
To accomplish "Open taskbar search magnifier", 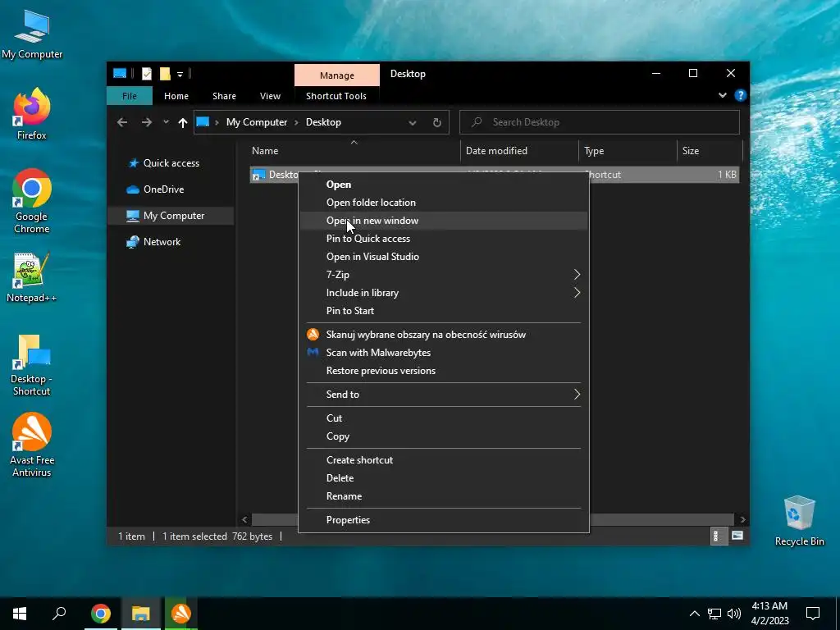I will click(x=59, y=614).
